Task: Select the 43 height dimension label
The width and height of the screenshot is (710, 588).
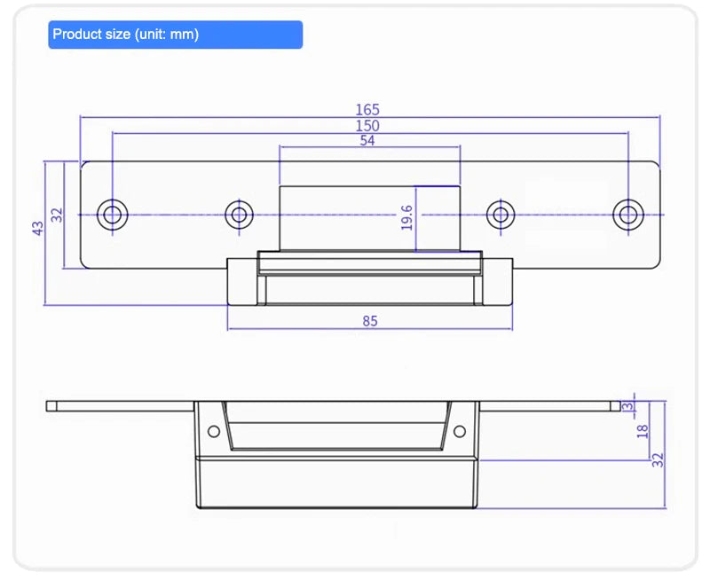Action: [38, 228]
